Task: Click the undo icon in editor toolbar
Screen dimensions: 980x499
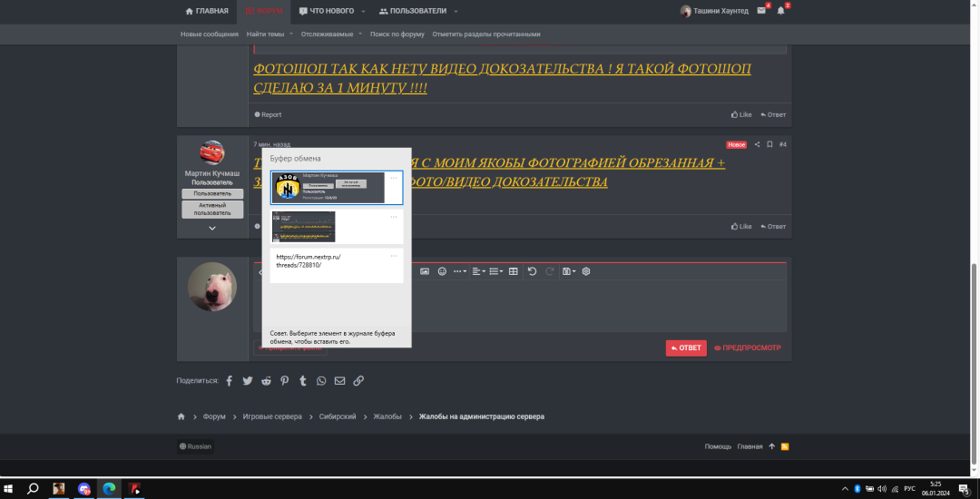Action: [x=532, y=271]
